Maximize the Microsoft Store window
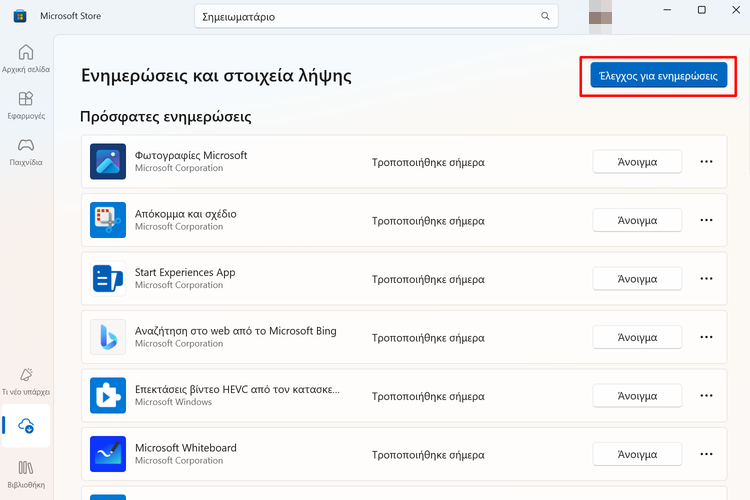This screenshot has height=500, width=750. pos(702,10)
